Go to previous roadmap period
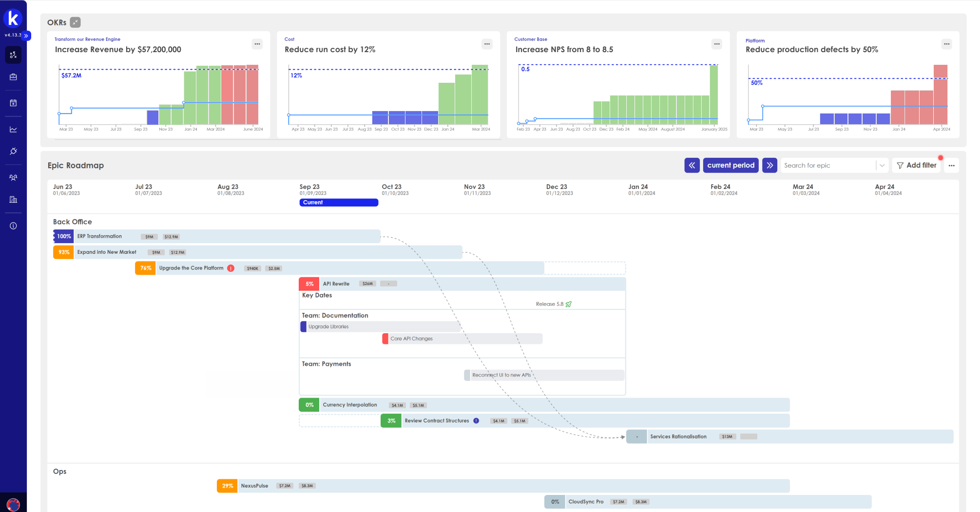This screenshot has height=512, width=980. tap(692, 166)
